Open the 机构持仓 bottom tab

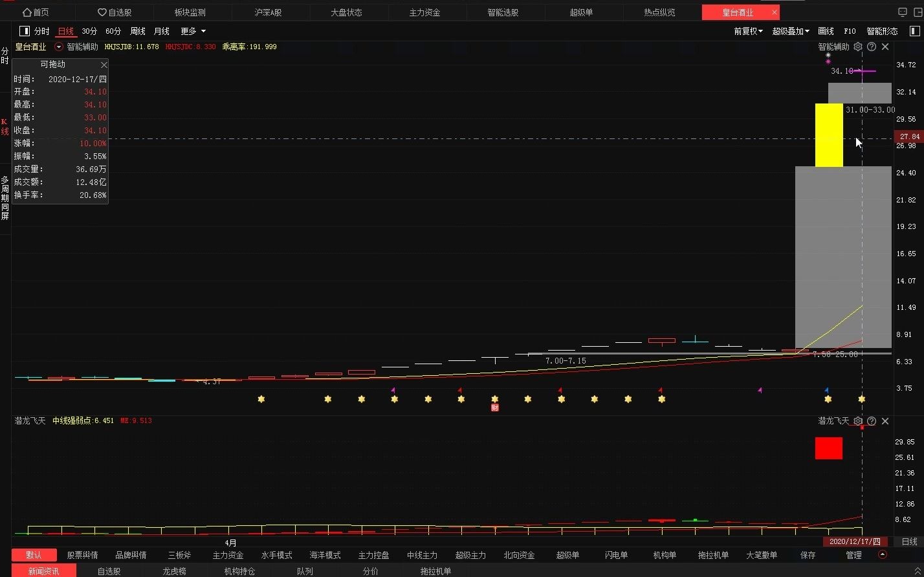[x=239, y=571]
